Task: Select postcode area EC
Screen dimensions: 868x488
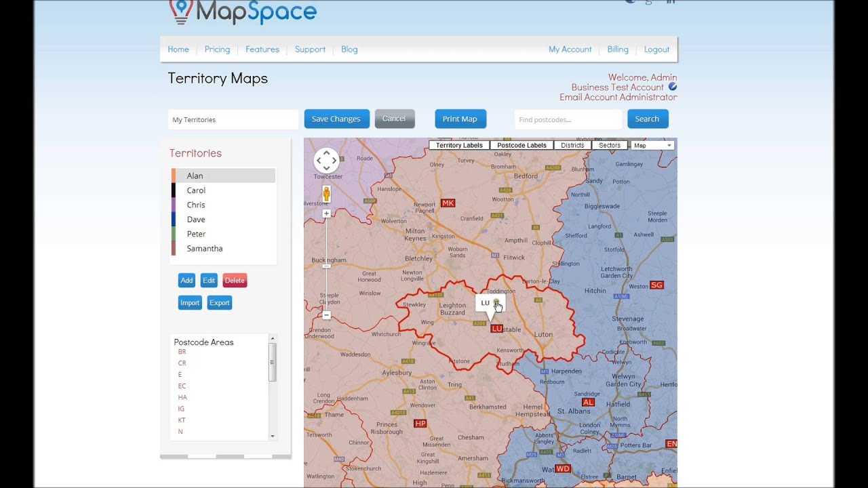Action: click(182, 386)
